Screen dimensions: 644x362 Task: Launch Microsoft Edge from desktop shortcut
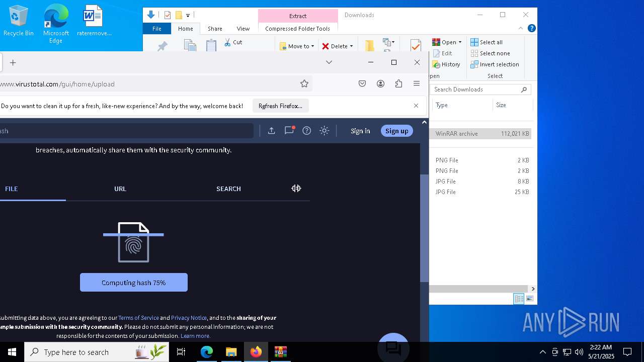coord(56,24)
